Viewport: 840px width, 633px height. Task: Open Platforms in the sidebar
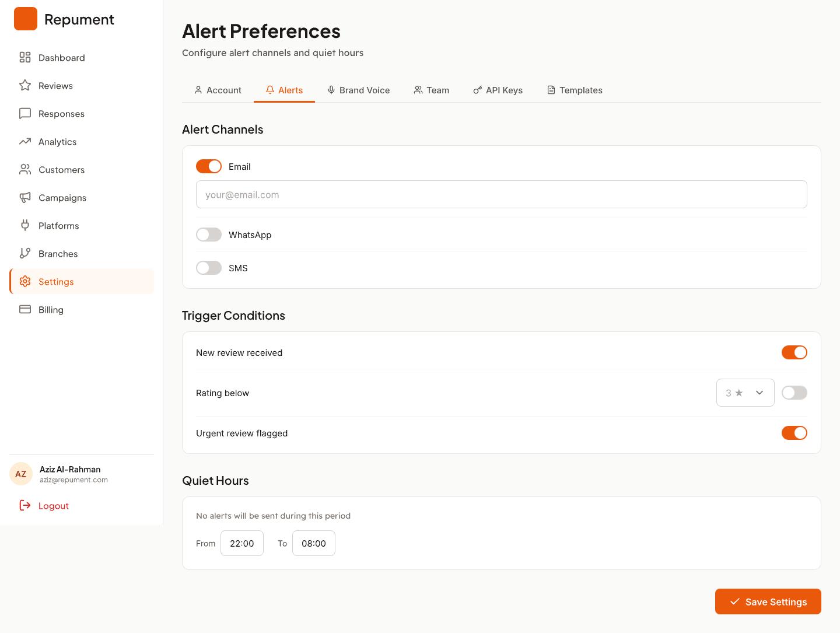[82, 225]
